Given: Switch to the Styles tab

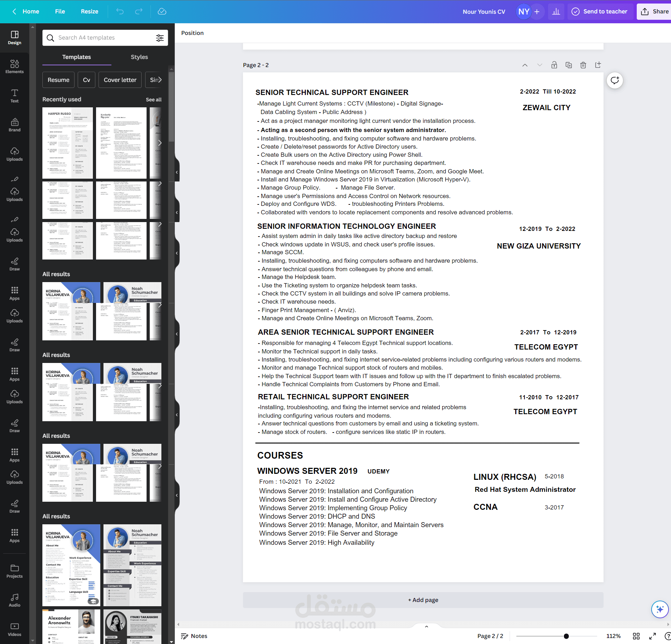Looking at the screenshot, I should (139, 57).
